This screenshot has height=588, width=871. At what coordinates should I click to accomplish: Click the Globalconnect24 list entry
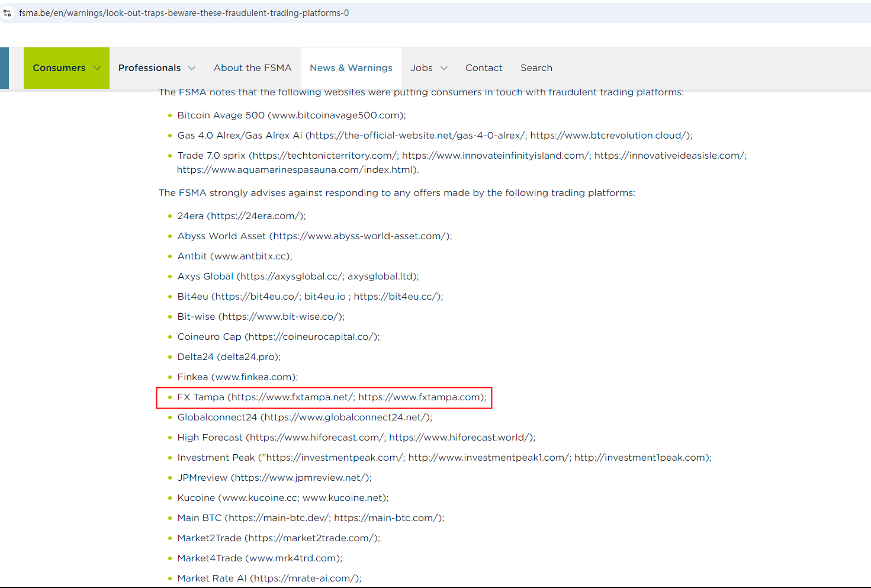[304, 417]
